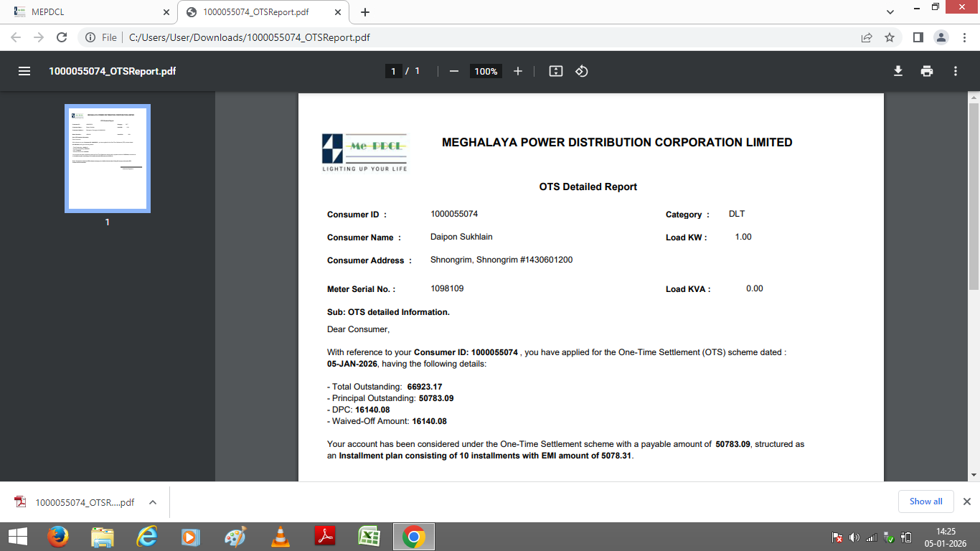Click the Consumer ID value 1000055074
Screen dimensions: 980x551
pyautogui.click(x=454, y=214)
